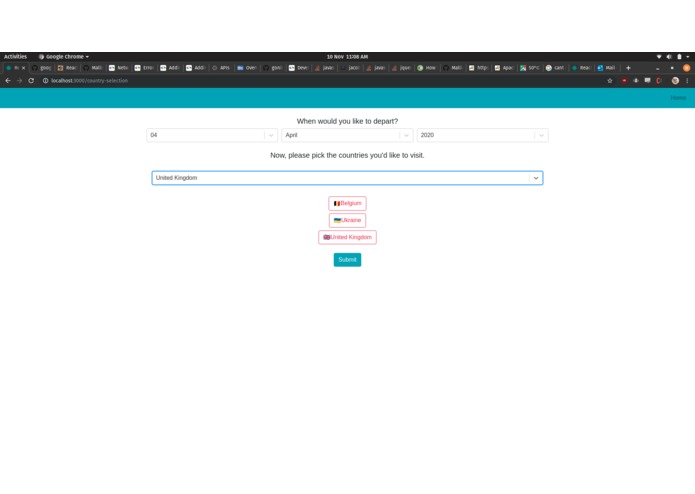Remove the Ukraine country tag
695x494 pixels.
click(x=348, y=220)
